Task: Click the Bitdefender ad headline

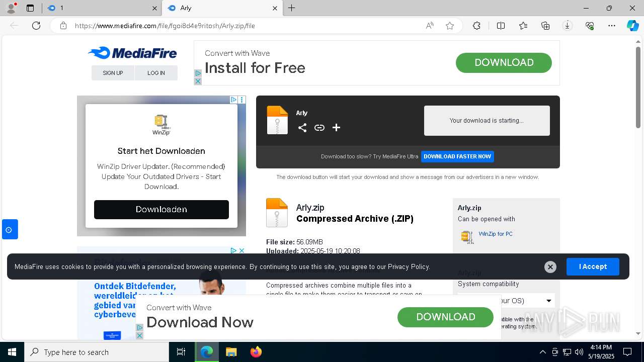Action: [135, 300]
